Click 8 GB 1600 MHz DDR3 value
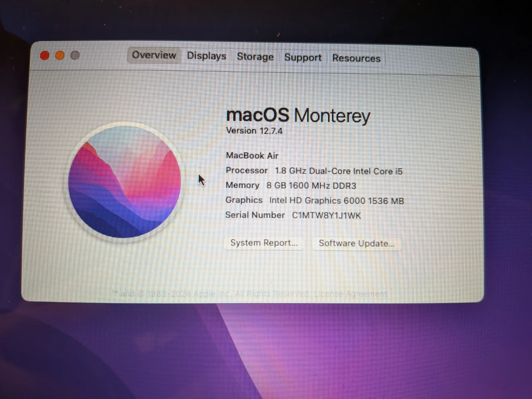The image size is (532, 399). tap(311, 185)
